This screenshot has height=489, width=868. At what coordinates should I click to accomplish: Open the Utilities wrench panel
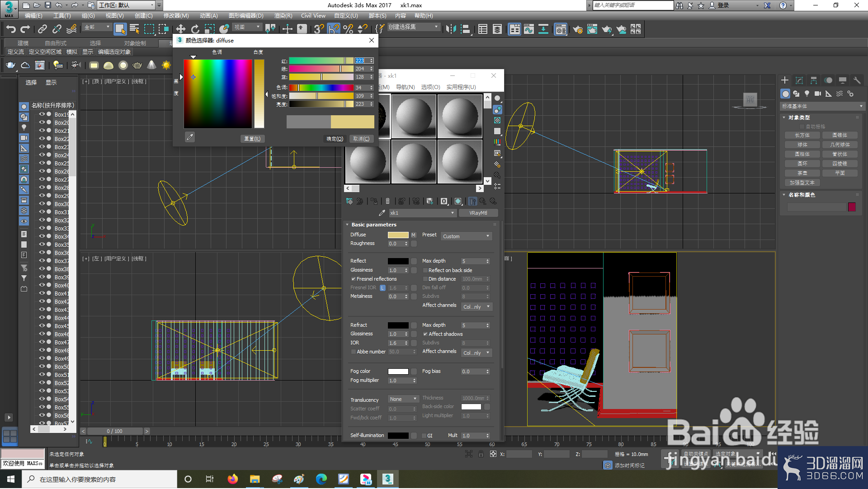857,80
